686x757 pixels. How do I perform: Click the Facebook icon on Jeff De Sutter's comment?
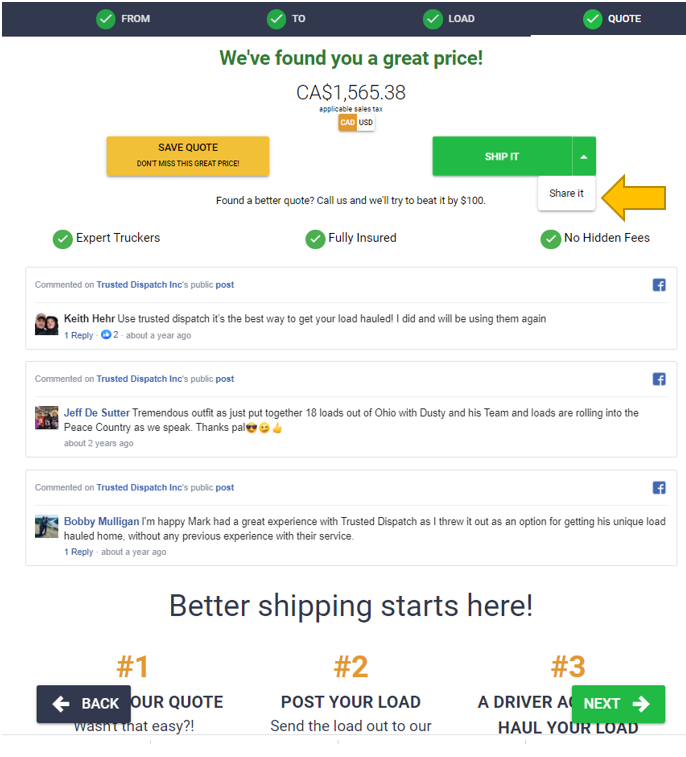658,379
